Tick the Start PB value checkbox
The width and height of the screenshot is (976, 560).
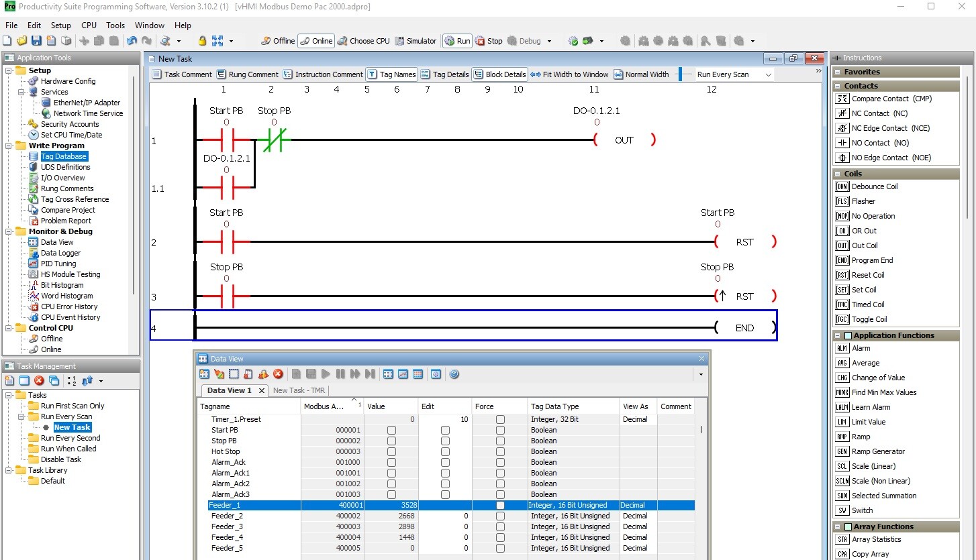(x=391, y=430)
